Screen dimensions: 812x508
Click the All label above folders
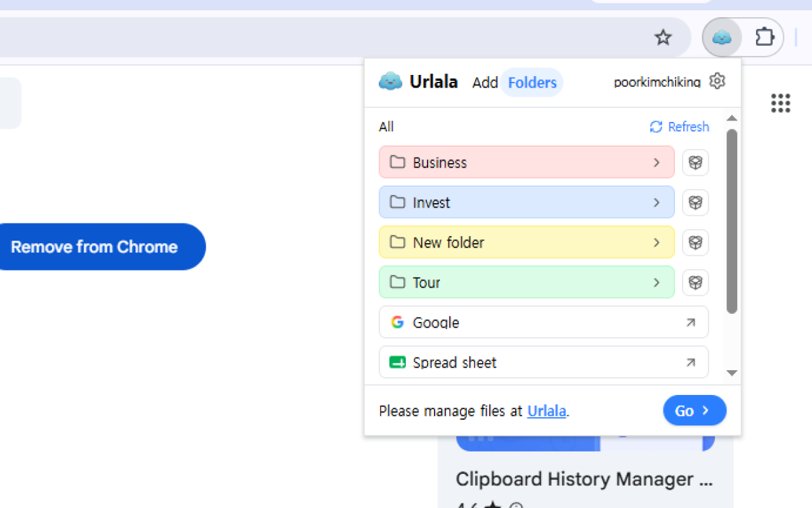coord(386,127)
